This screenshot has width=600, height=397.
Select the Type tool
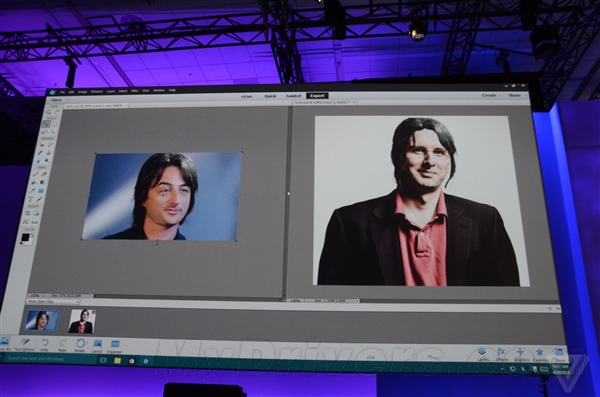(30, 199)
